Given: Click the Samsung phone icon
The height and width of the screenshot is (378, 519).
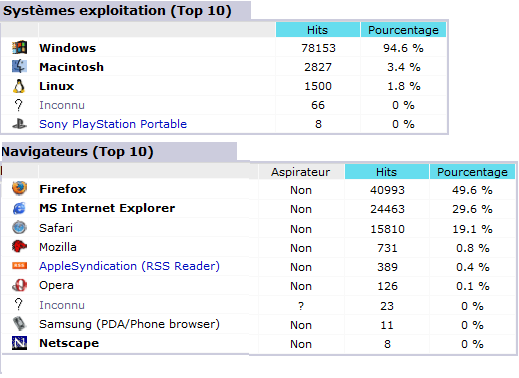Looking at the screenshot, I should point(19,324).
